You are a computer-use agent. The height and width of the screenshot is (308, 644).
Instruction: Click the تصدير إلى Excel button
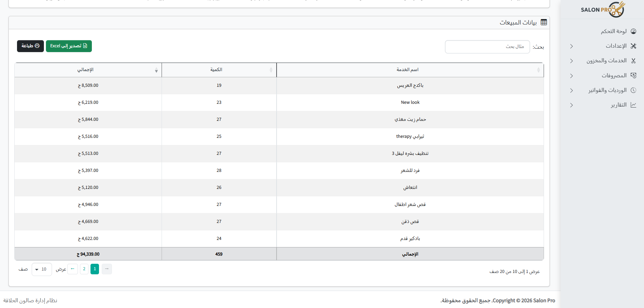[x=69, y=46]
